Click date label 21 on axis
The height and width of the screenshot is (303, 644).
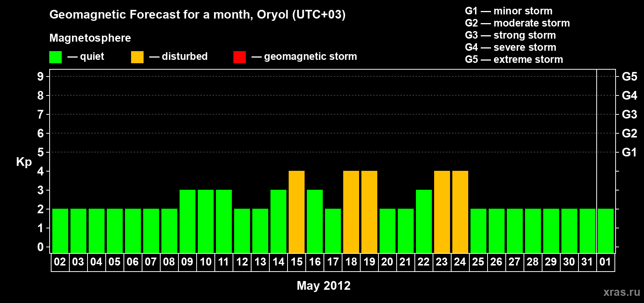[x=405, y=262]
